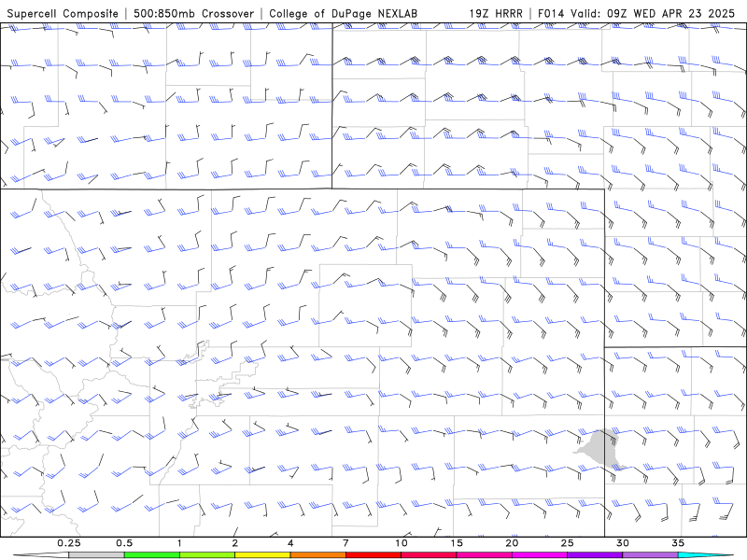This screenshot has width=747, height=560.
Task: Click the gray shaded supercell composite area on map
Action: click(600, 448)
